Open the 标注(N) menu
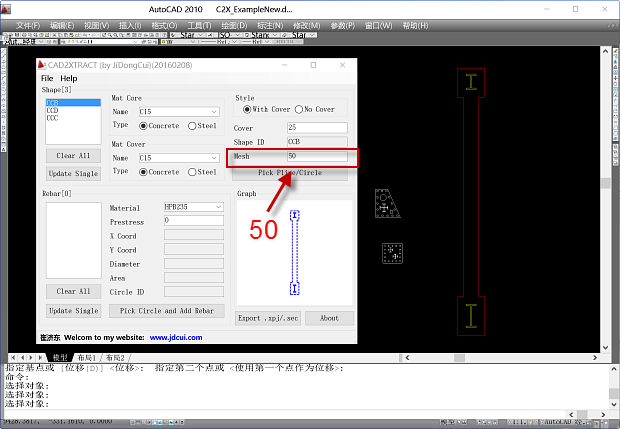Screen dimensions: 620x429 270,26
